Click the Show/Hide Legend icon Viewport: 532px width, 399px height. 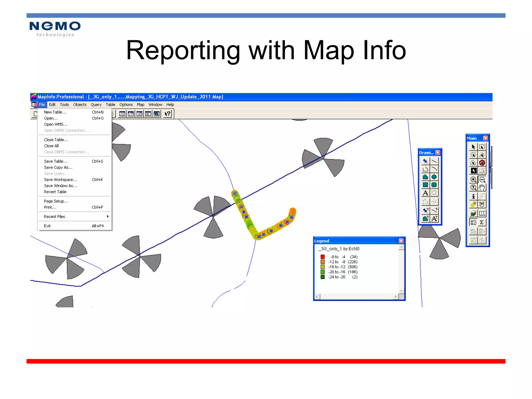click(473, 222)
